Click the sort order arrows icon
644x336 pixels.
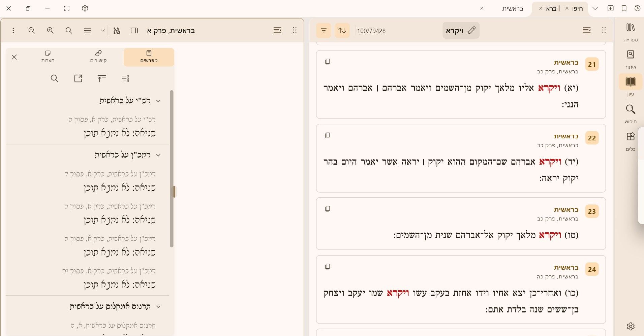tap(342, 31)
